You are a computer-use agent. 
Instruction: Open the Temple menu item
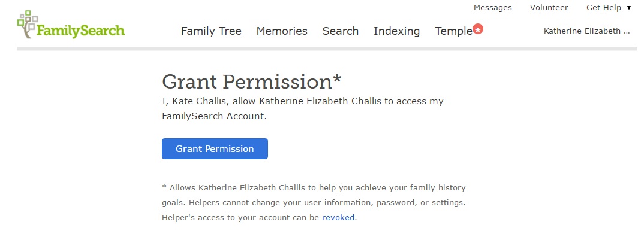click(x=453, y=31)
